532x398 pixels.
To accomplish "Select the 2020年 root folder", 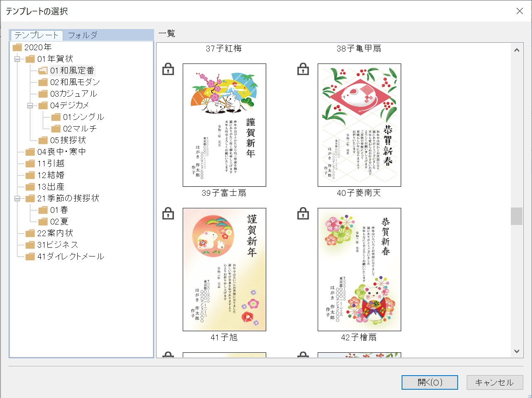I will coord(32,47).
